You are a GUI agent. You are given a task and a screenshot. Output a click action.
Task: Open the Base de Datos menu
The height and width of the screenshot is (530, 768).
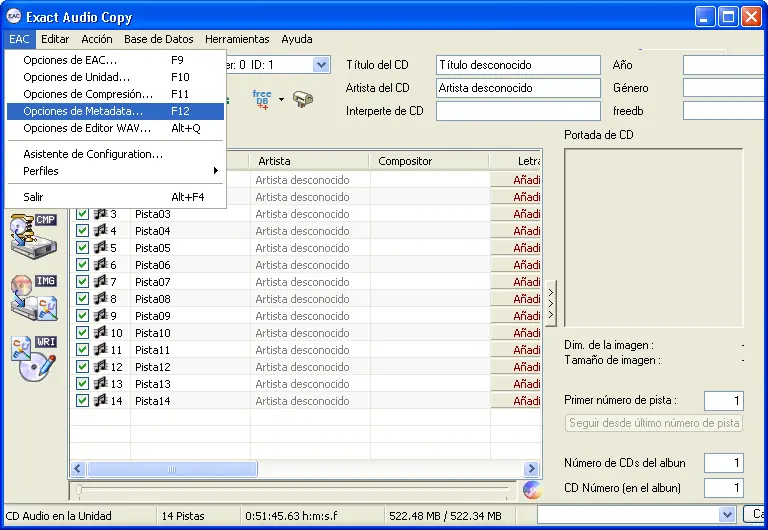[x=159, y=39]
